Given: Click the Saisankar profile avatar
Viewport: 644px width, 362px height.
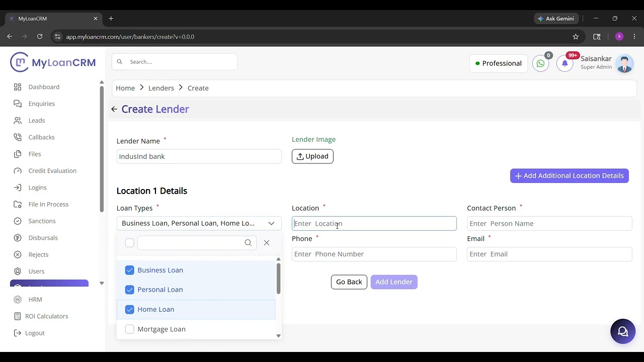Looking at the screenshot, I should (624, 63).
